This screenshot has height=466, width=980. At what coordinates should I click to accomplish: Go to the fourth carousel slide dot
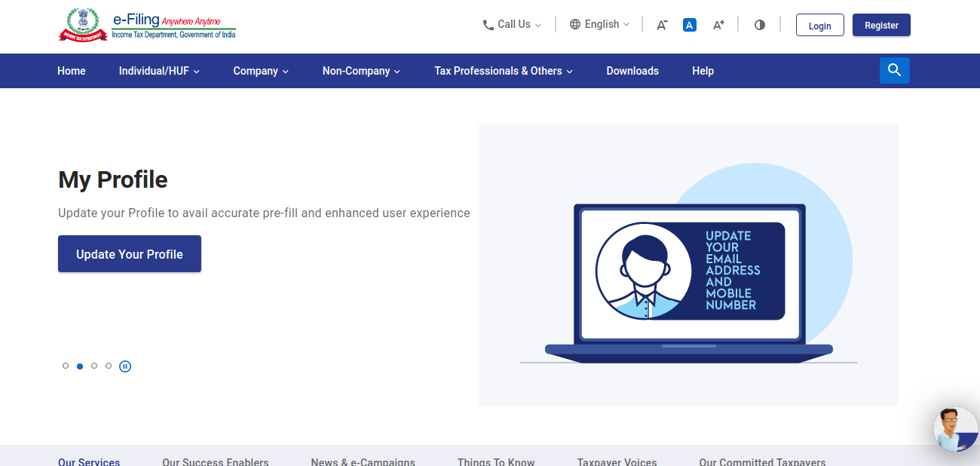[x=109, y=366]
